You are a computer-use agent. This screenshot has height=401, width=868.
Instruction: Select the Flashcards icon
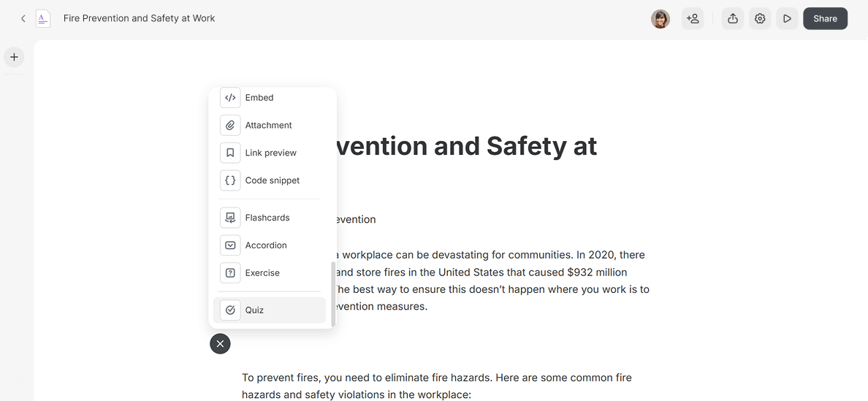[x=230, y=218]
